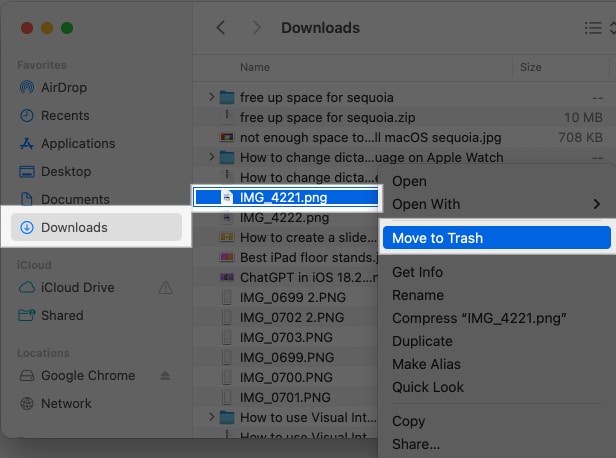This screenshot has width=616, height=458.
Task: Choose Duplicate in the context menu
Action: pyautogui.click(x=422, y=341)
